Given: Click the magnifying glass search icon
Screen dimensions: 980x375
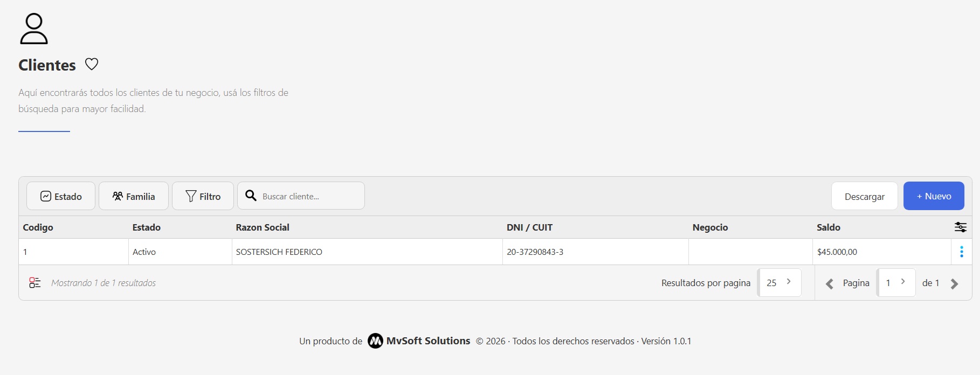Looking at the screenshot, I should [x=251, y=196].
